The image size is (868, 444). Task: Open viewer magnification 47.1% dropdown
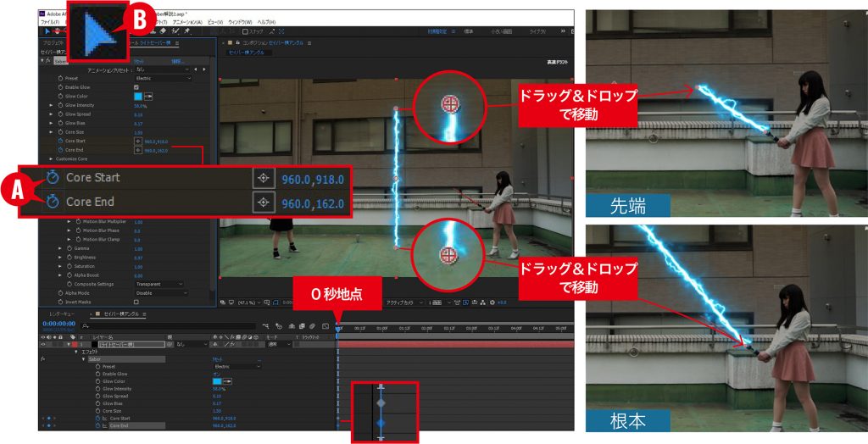[x=248, y=302]
